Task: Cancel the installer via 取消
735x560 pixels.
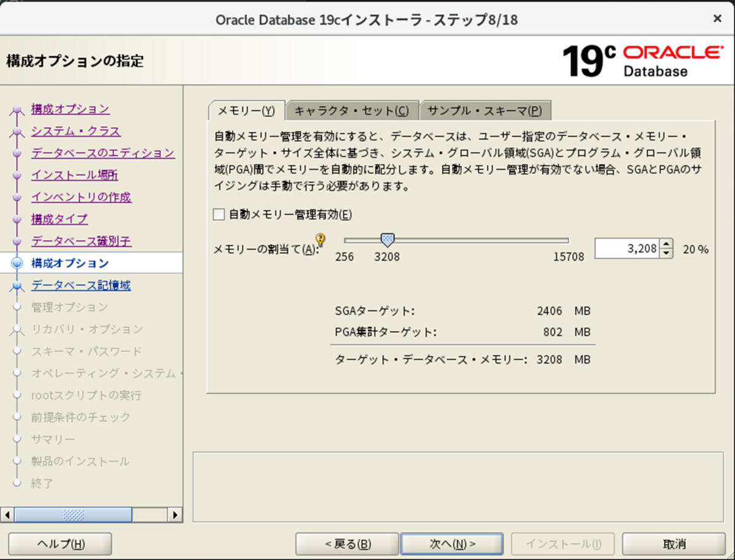Action: (673, 543)
